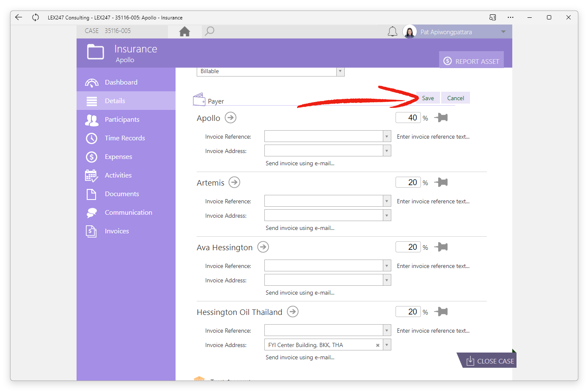Image resolution: width=588 pixels, height=391 pixels.
Task: Go back with the back arrow
Action: point(19,17)
